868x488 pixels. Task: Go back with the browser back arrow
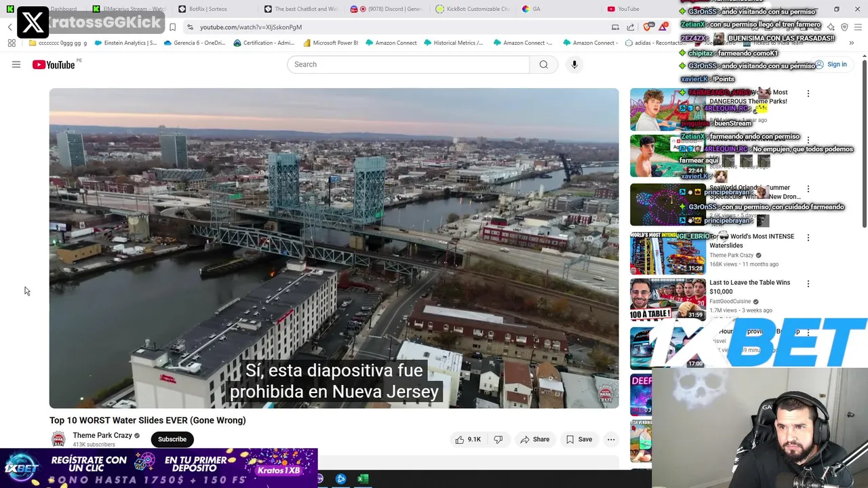(x=10, y=27)
